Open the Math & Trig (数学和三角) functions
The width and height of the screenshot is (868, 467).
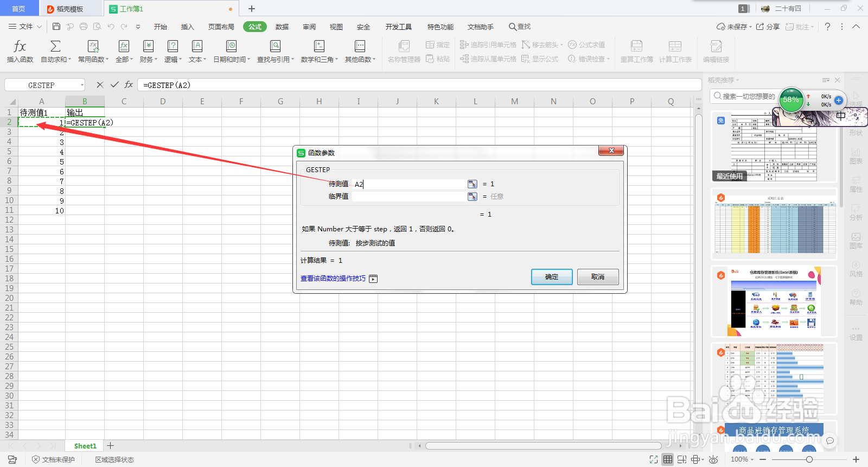tap(320, 52)
